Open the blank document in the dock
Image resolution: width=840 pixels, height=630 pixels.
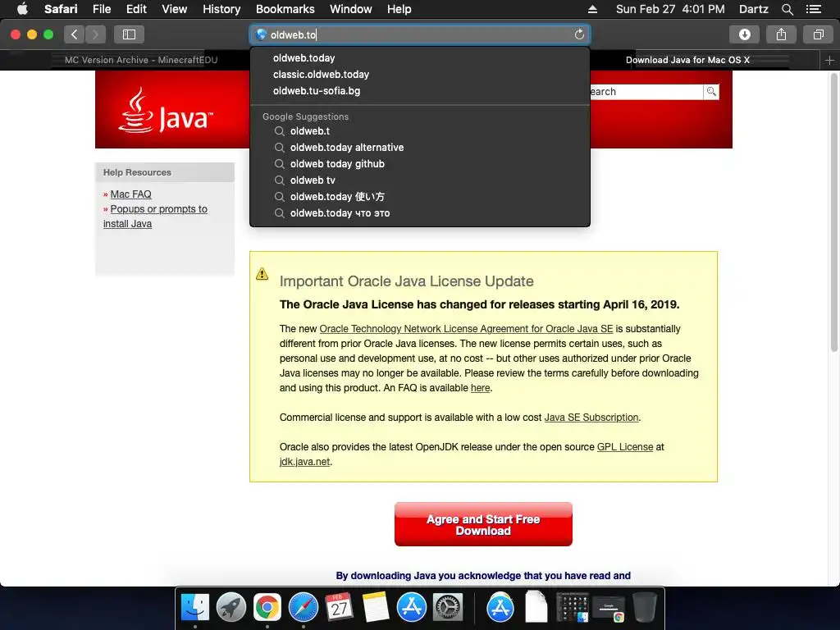coord(536,607)
